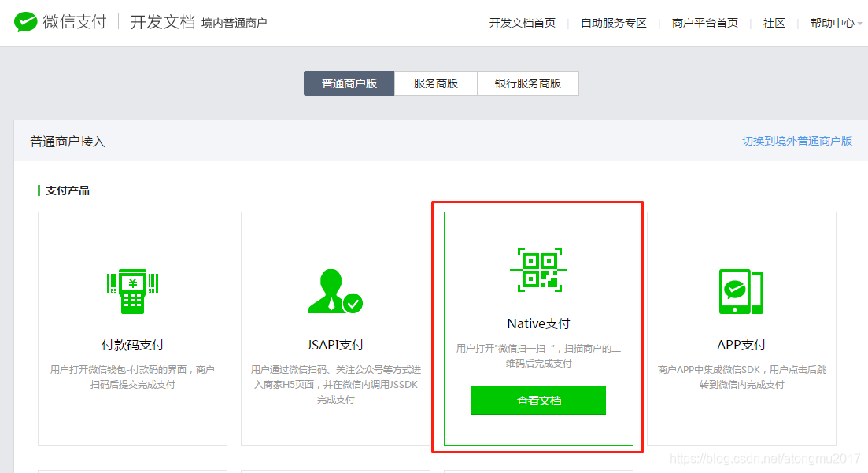Viewport: 868px width, 473px height.
Task: Open 自助服务专区 in the top navigation
Action: pos(613,23)
